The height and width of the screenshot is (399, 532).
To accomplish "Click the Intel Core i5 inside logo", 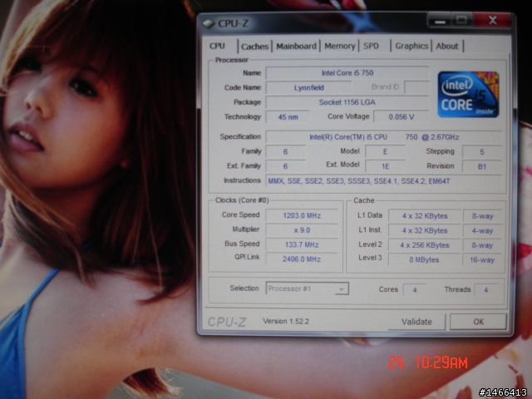I will pos(468,94).
